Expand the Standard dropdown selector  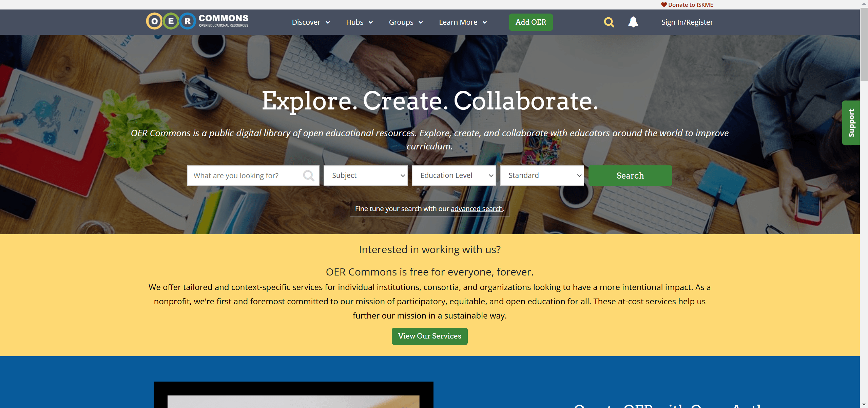tap(541, 175)
